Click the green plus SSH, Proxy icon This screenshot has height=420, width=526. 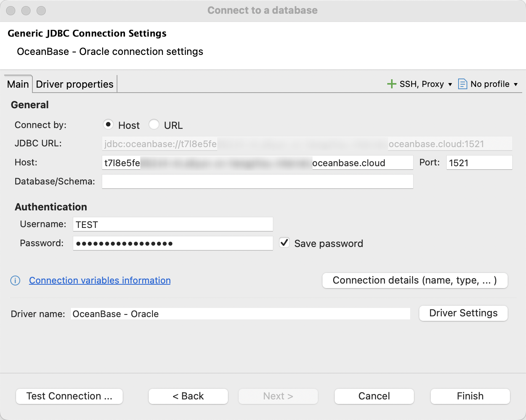(x=391, y=84)
